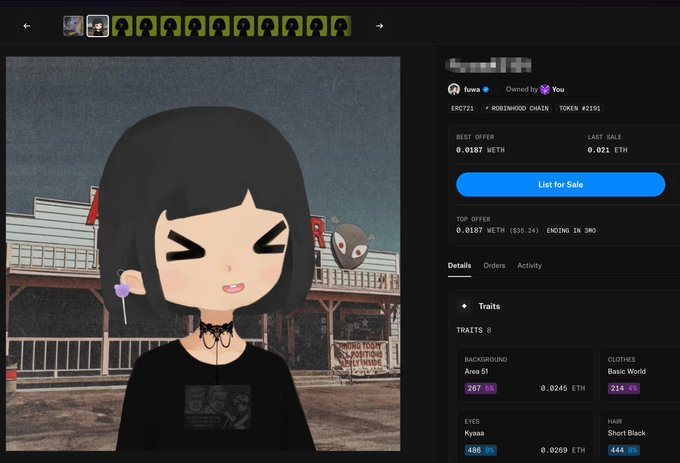
Task: Open the purple owner avatar icon
Action: 545,89
